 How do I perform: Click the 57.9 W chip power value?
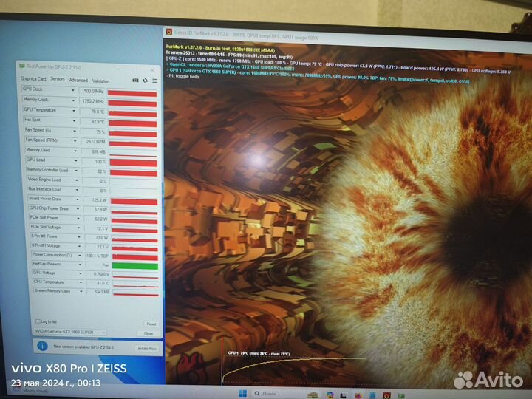[100, 210]
